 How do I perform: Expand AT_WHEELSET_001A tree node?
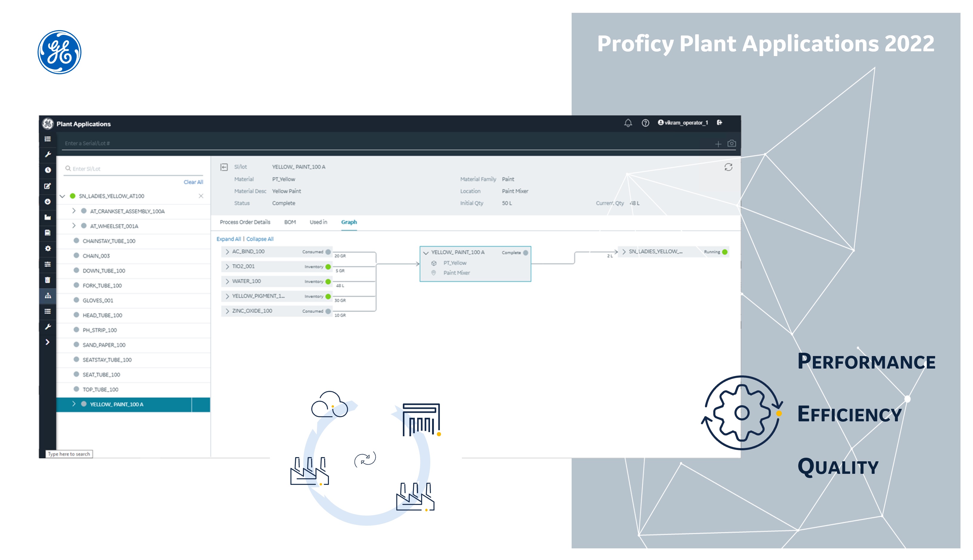(74, 225)
